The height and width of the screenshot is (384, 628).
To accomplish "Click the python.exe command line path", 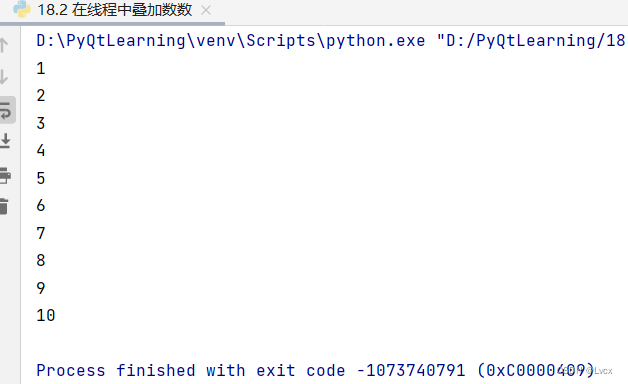I will tap(231, 41).
